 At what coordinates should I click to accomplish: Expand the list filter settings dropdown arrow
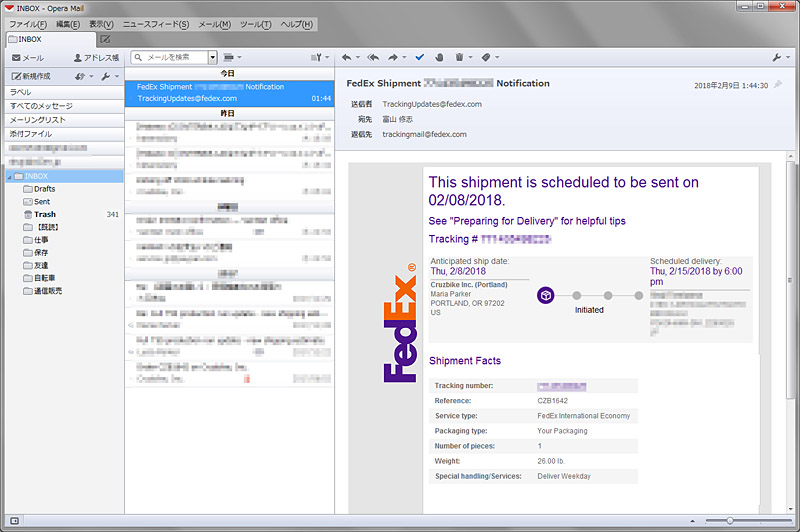327,57
